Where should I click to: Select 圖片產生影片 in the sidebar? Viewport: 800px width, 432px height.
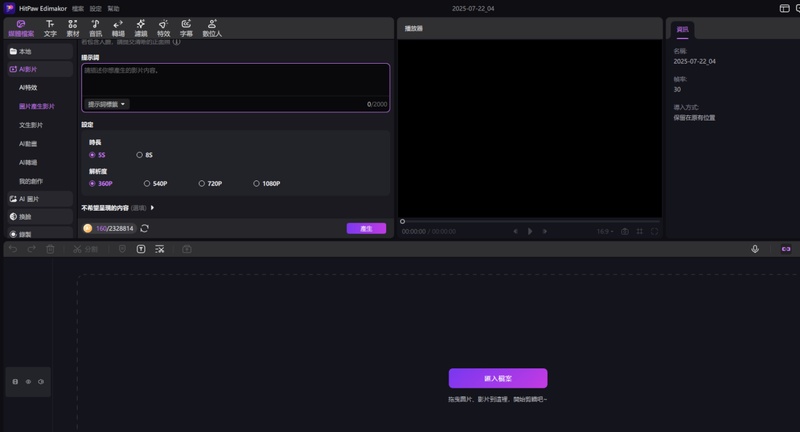click(x=37, y=107)
